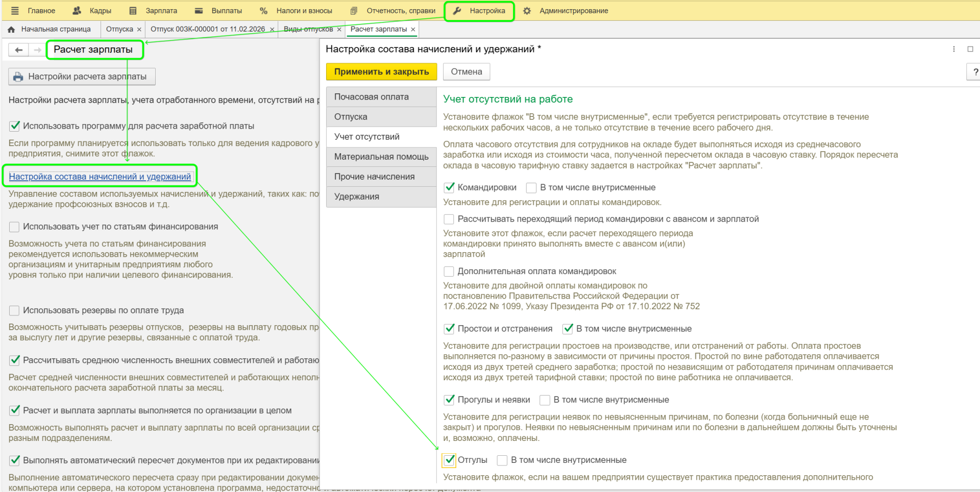Screen dimensions: 980x492
Task: Switch to the Отпуск 003К-000001 tab
Action: [207, 29]
